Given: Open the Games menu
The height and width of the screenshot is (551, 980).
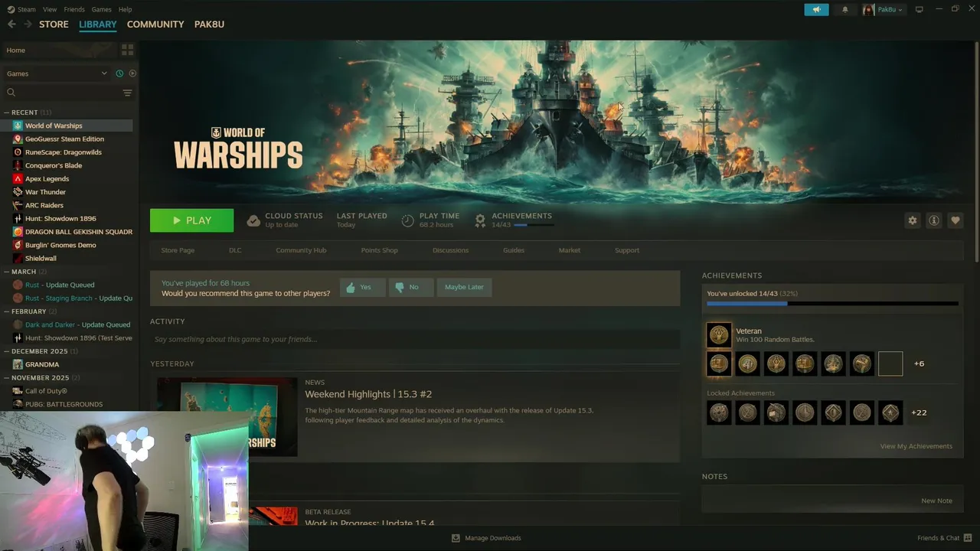Looking at the screenshot, I should pyautogui.click(x=101, y=9).
